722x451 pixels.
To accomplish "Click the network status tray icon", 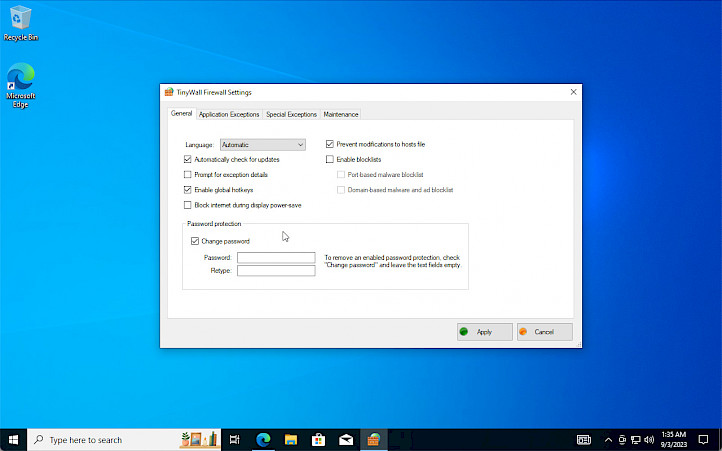I will click(x=636, y=439).
